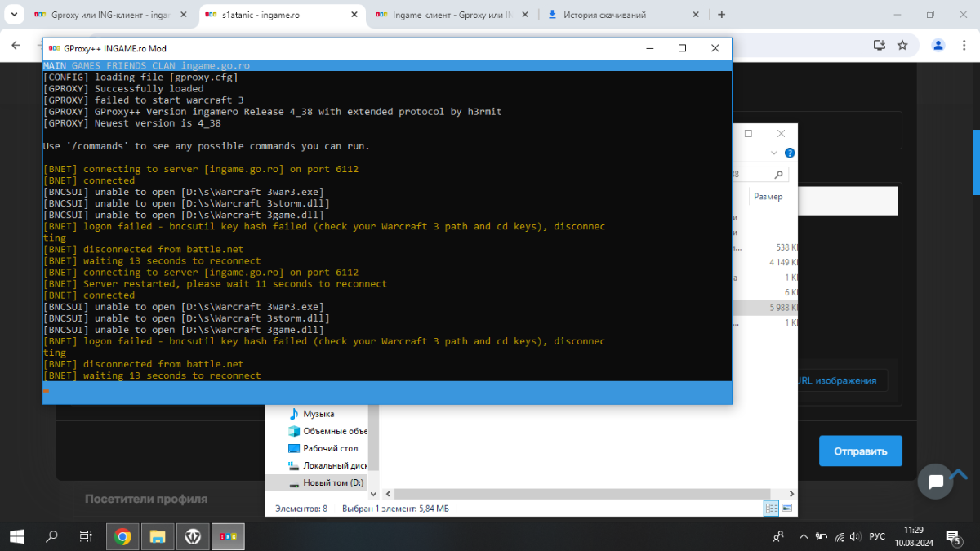
Task: Switch to details view in Explorer
Action: 771,509
